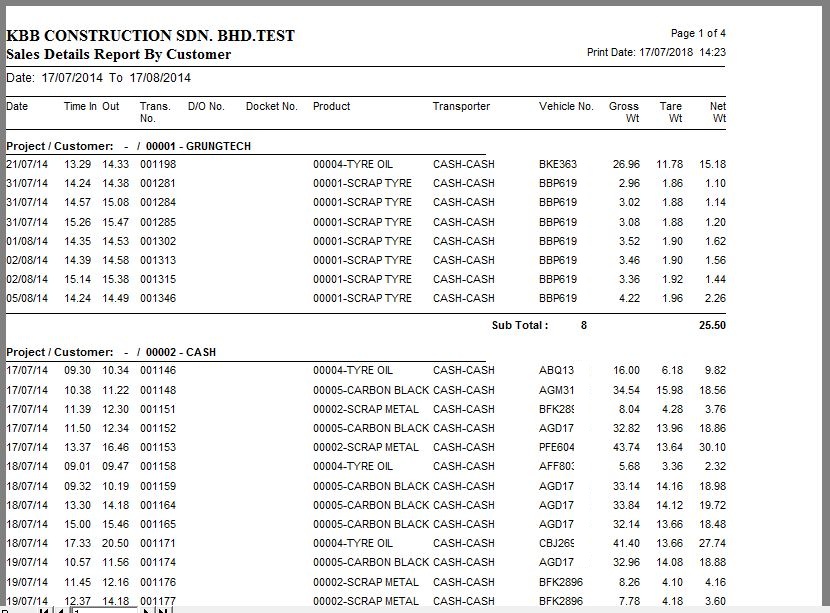Viewport: 830px width, 613px height.
Task: Click transaction number '001198'
Action: 158,165
